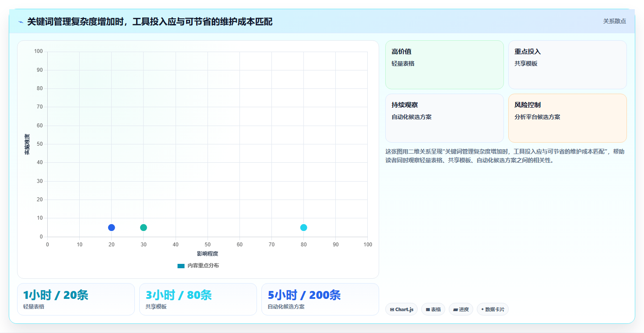Click the 3小时 / 80条 stat card
This screenshot has width=644, height=333.
tap(198, 299)
